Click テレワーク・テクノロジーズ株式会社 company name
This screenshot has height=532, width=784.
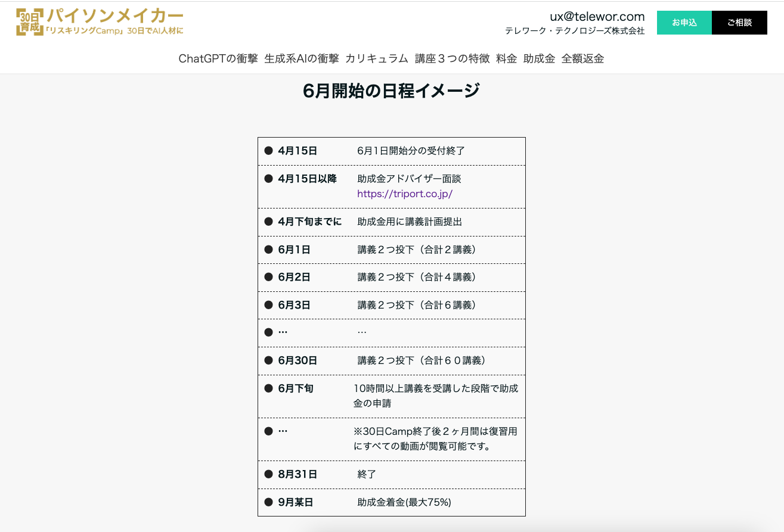coord(575,31)
